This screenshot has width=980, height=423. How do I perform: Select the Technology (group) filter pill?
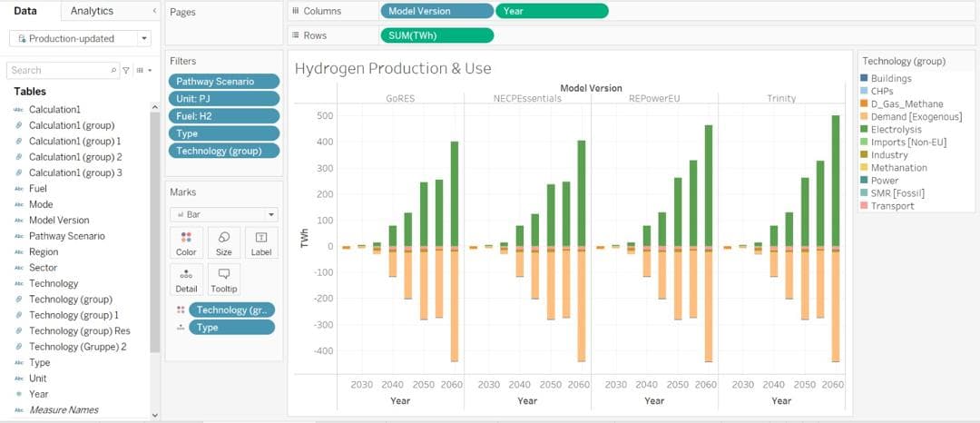pos(224,151)
